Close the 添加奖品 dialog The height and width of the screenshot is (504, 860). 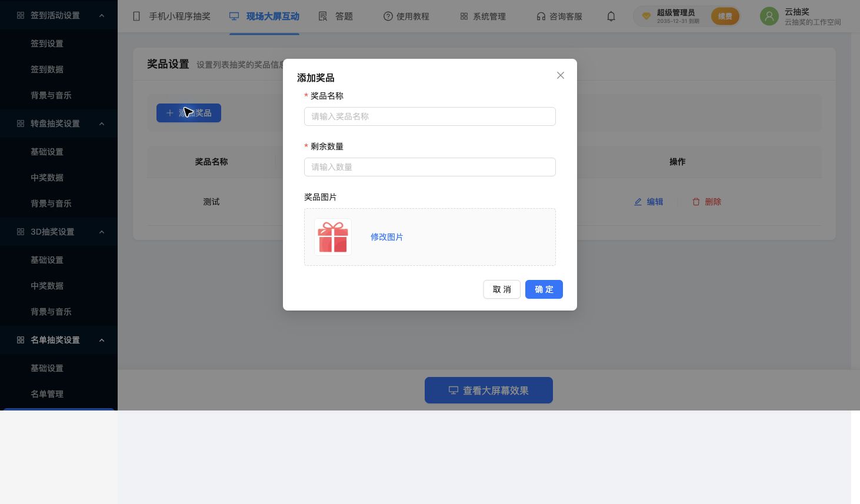point(561,75)
